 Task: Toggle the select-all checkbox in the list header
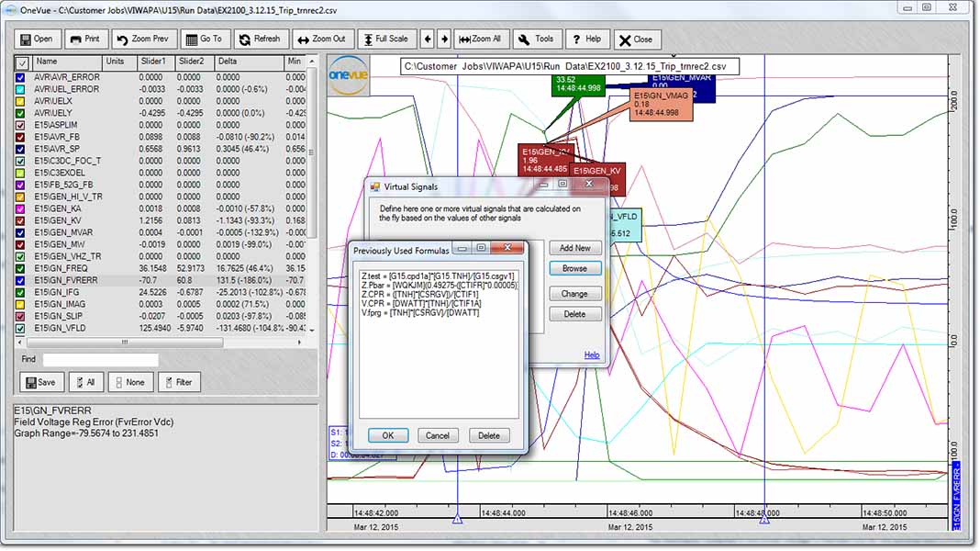pyautogui.click(x=21, y=62)
